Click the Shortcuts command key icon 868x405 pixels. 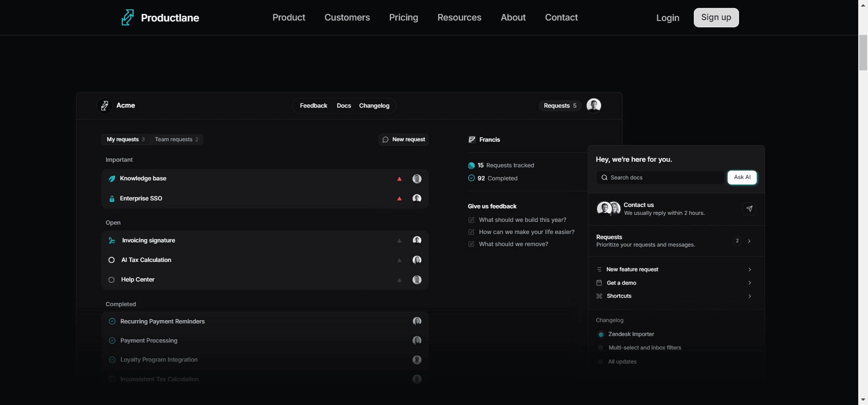[x=599, y=296]
